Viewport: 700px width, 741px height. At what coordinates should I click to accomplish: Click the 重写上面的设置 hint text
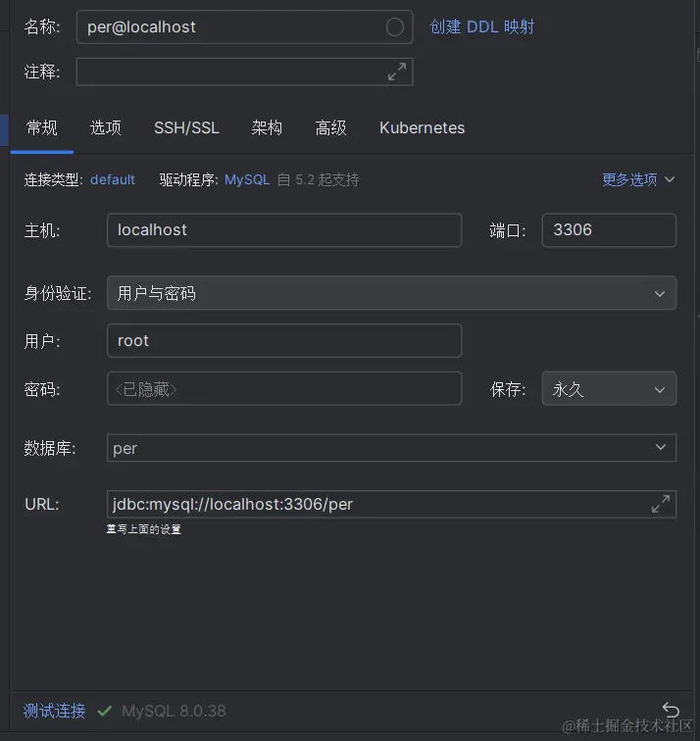[144, 529]
